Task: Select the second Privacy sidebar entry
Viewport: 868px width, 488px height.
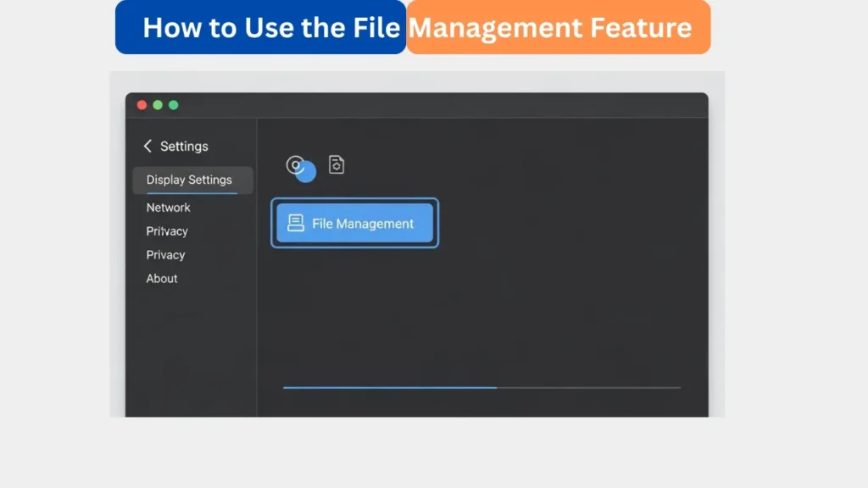Action: point(165,254)
